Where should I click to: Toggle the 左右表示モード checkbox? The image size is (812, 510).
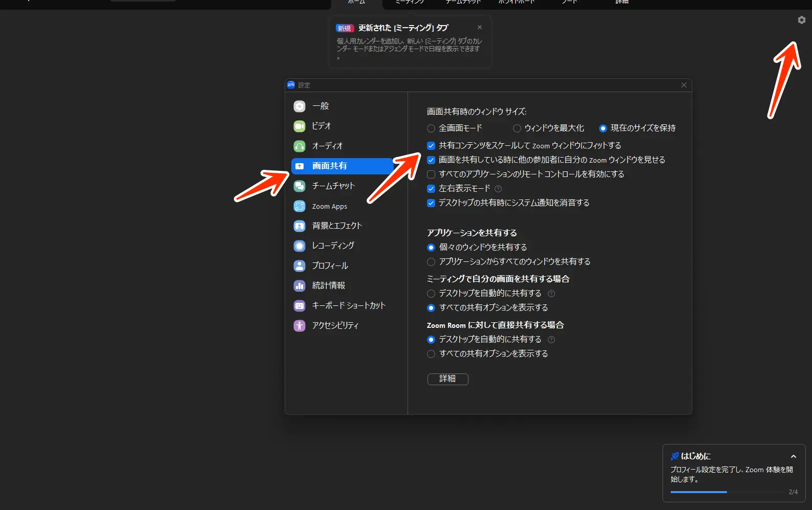(431, 189)
